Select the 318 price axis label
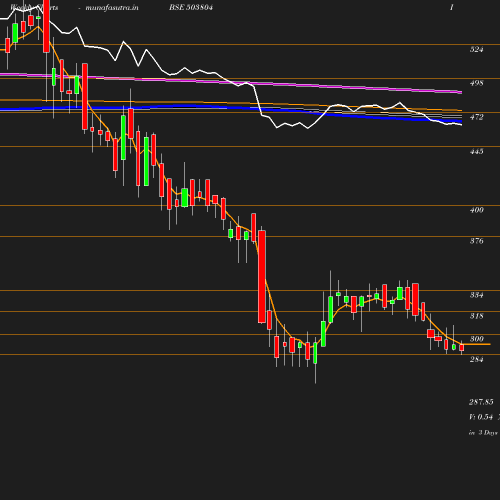The width and height of the screenshot is (500, 500). click(476, 316)
